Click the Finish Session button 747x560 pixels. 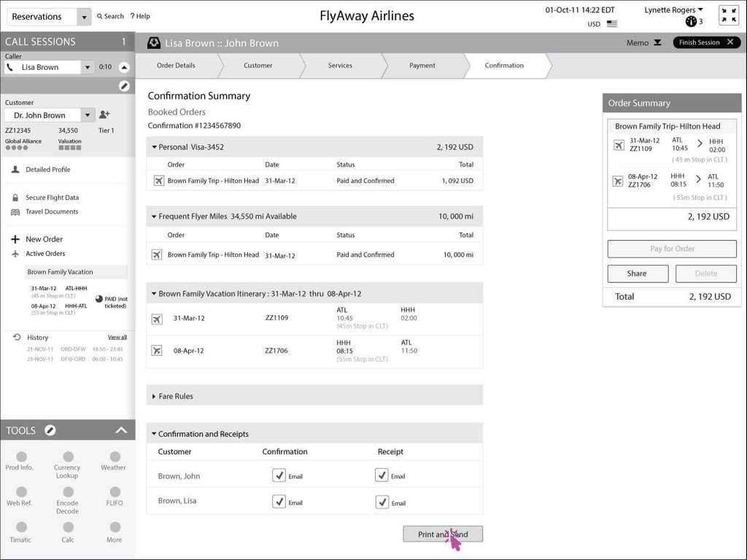click(705, 42)
